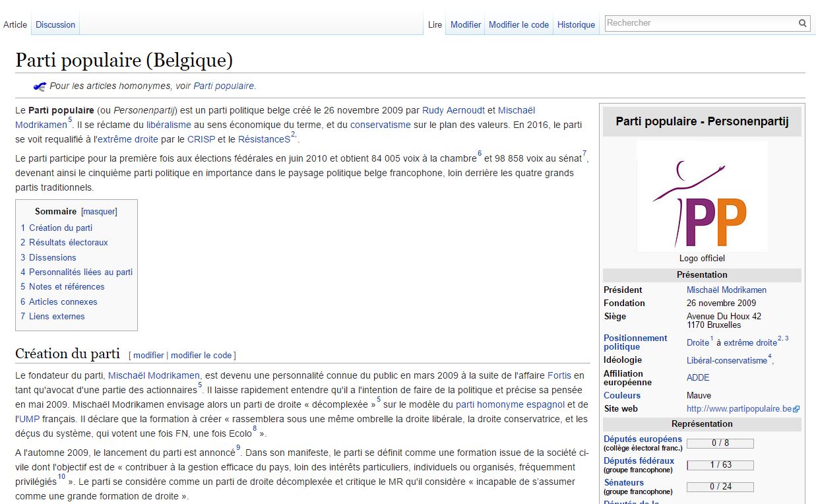
Task: Open Mischaël Modrikamen link in infobox Président row
Action: 726,290
